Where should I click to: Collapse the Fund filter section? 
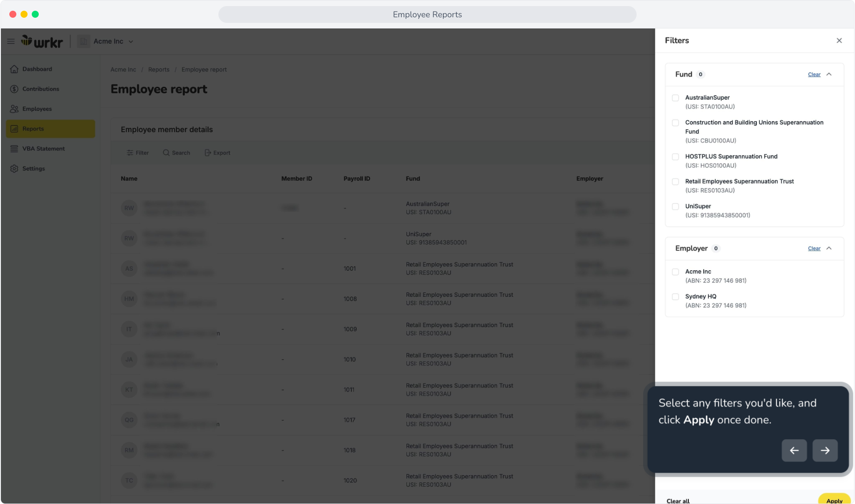tap(829, 75)
